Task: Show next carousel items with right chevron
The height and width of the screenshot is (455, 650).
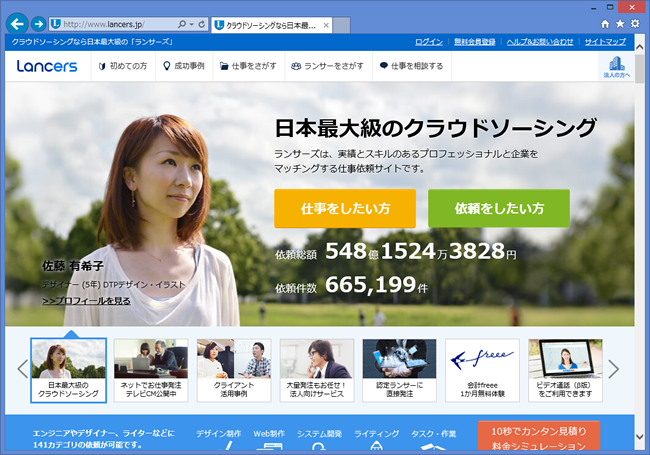Action: click(614, 368)
